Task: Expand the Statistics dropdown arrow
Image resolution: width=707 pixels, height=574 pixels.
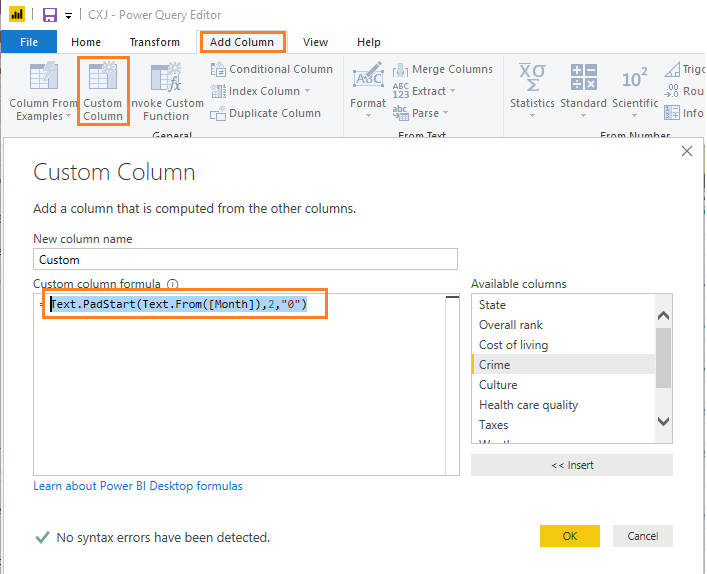Action: (x=532, y=116)
